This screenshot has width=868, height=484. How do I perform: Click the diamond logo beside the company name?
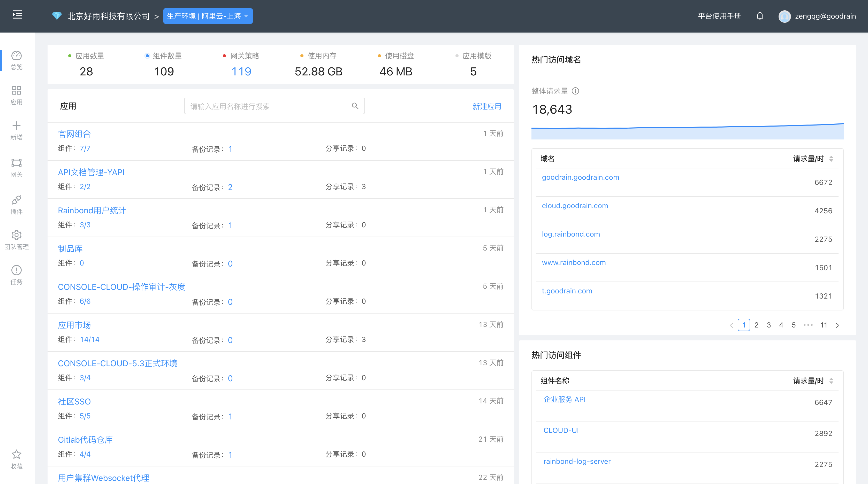[57, 16]
